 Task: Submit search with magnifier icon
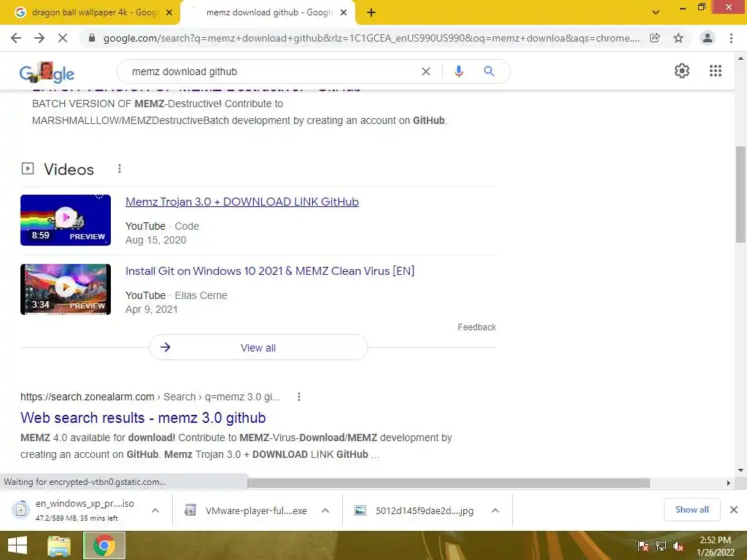(x=489, y=71)
